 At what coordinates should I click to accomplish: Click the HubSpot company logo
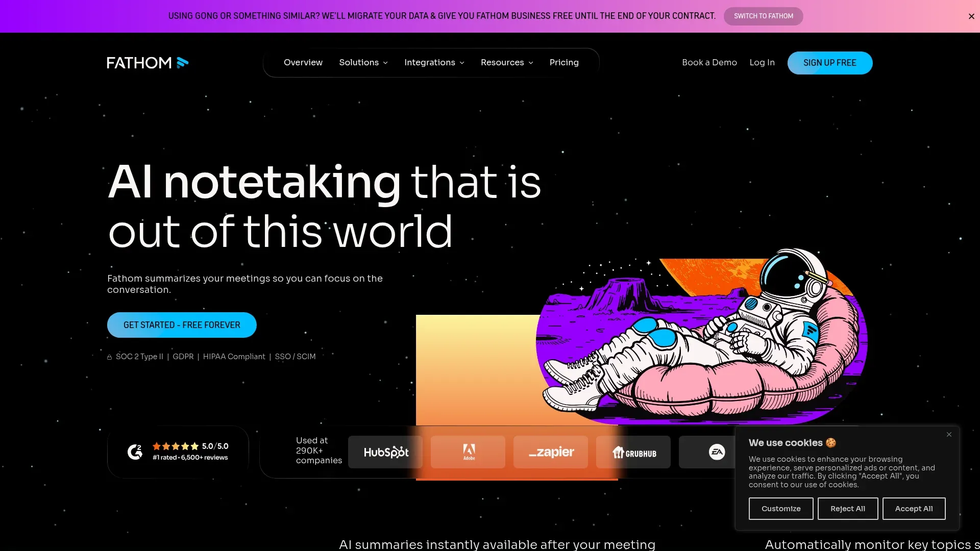point(385,452)
